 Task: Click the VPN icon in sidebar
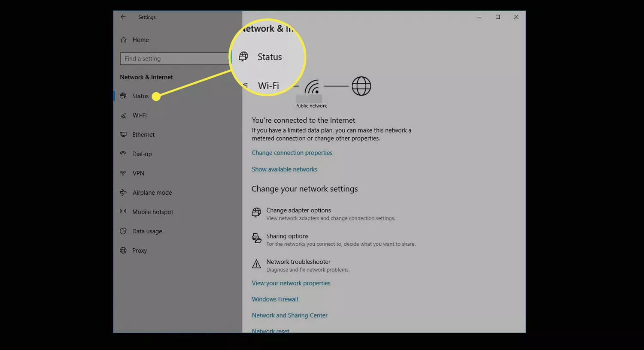(x=123, y=173)
